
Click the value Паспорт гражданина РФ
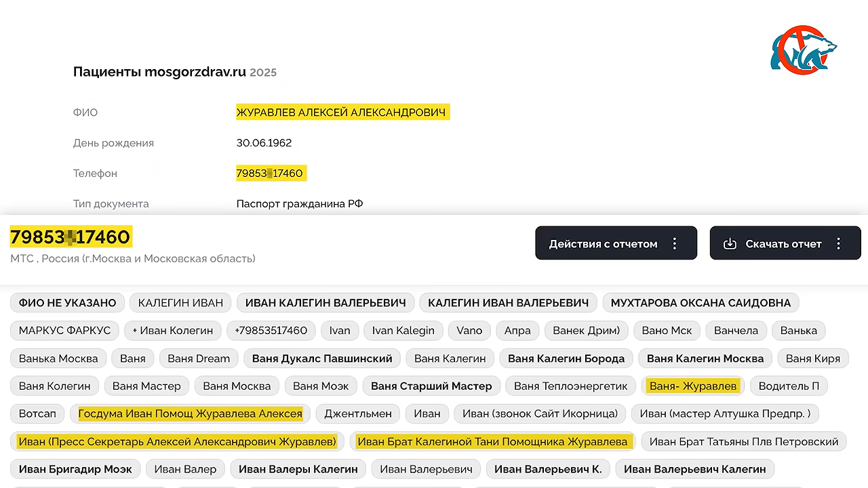(299, 203)
